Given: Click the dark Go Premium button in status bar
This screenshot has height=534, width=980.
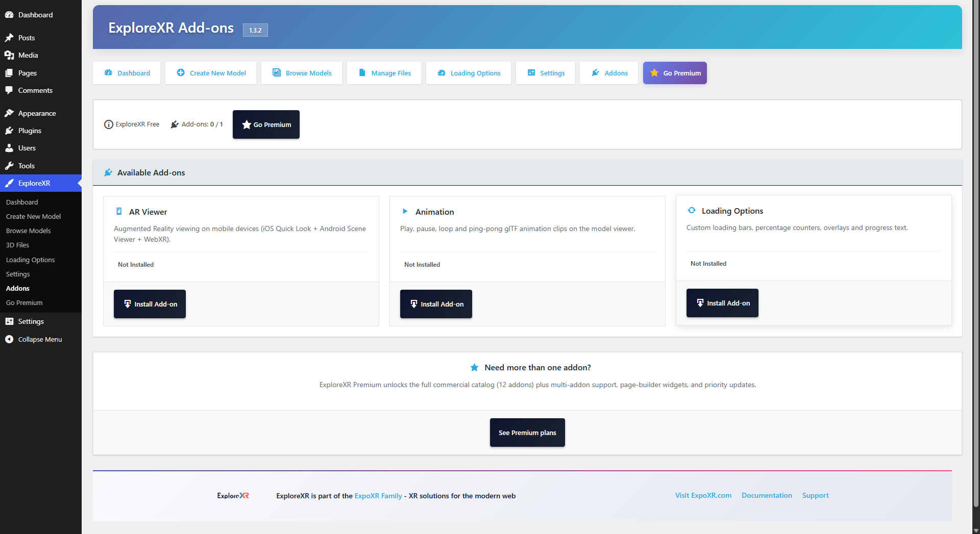Looking at the screenshot, I should [x=266, y=124].
